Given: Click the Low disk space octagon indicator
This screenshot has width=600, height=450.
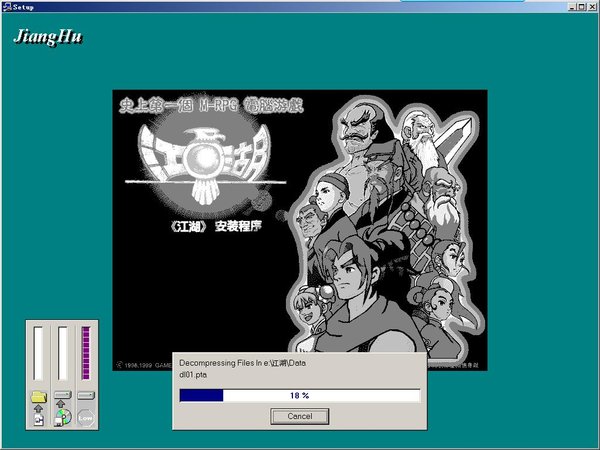Looking at the screenshot, I should [x=86, y=418].
